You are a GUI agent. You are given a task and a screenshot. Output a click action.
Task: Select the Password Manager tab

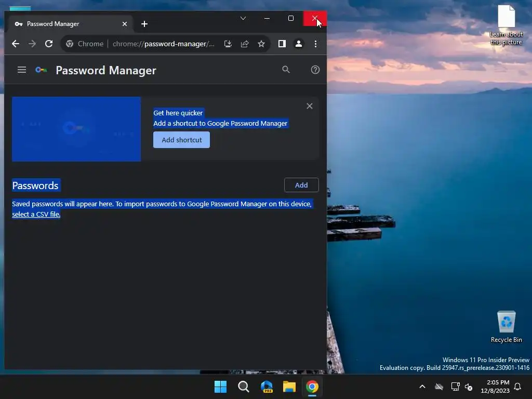tap(70, 24)
